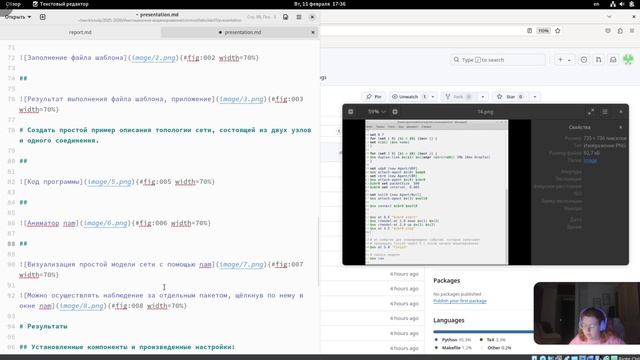Click '## Установленные компоненты' heading line
Viewport: 640px width, 360px height.
[x=127, y=347]
